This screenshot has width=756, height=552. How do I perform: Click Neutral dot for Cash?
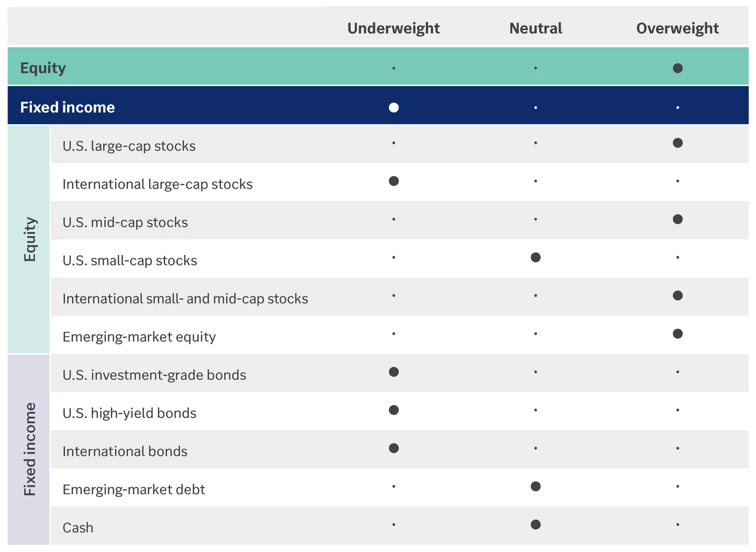(535, 525)
